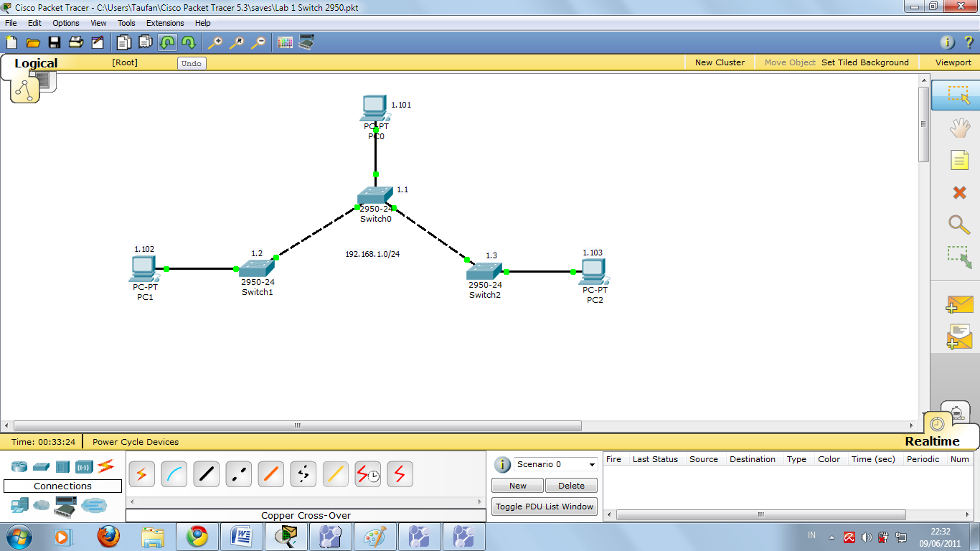Select the Connections lightning category

(105, 466)
